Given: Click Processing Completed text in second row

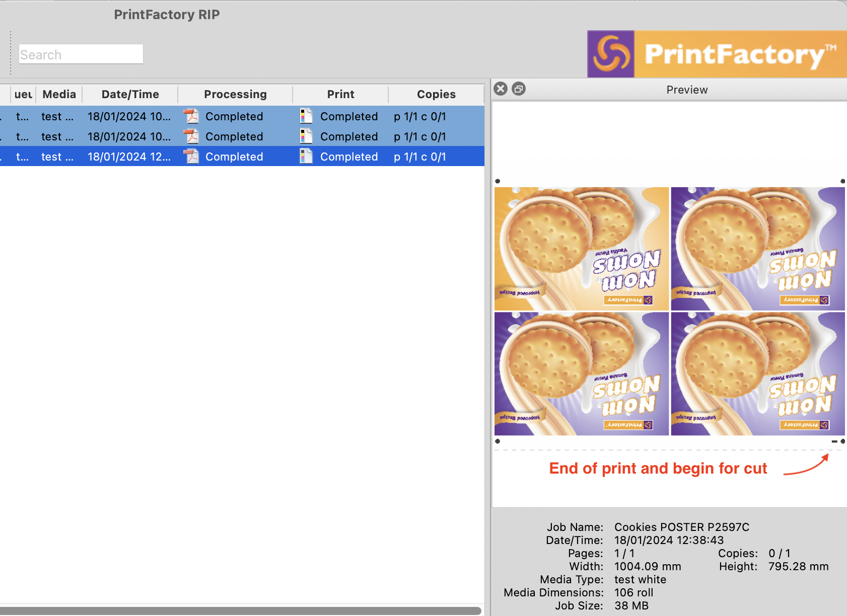Looking at the screenshot, I should tap(234, 136).
